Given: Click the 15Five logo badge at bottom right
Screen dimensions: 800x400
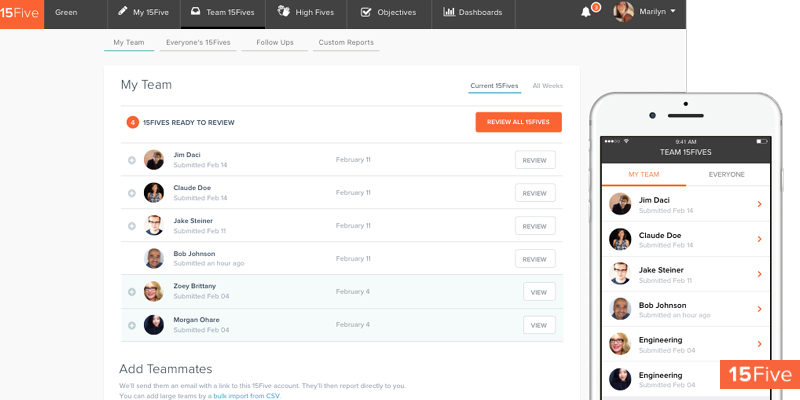Looking at the screenshot, I should click(759, 375).
